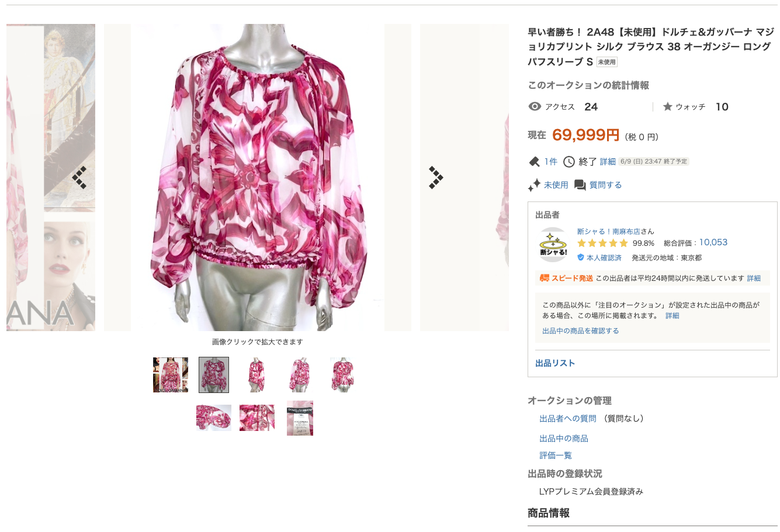Select the first thumbnail with model advertisement
Viewport: 780px width, 532px height.
pyautogui.click(x=171, y=375)
